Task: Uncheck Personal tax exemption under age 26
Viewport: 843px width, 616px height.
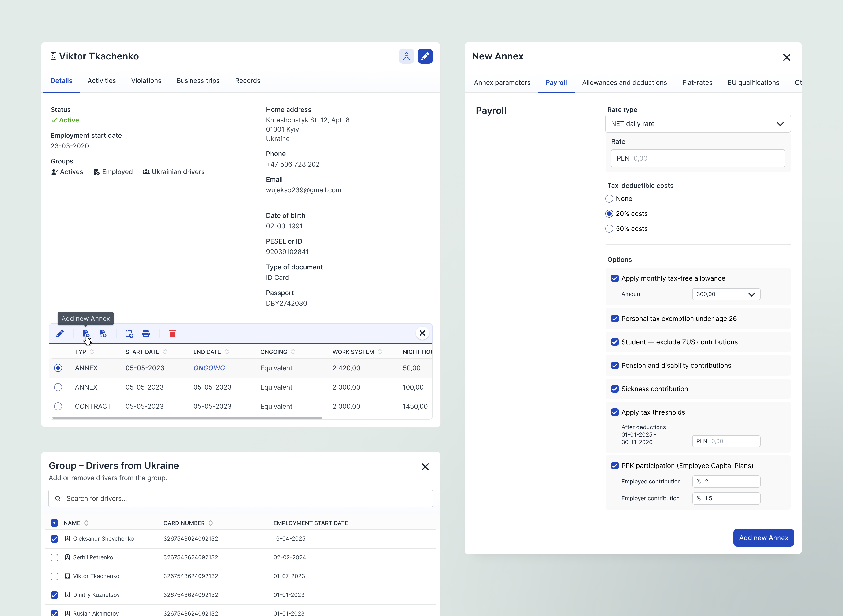Action: tap(615, 319)
